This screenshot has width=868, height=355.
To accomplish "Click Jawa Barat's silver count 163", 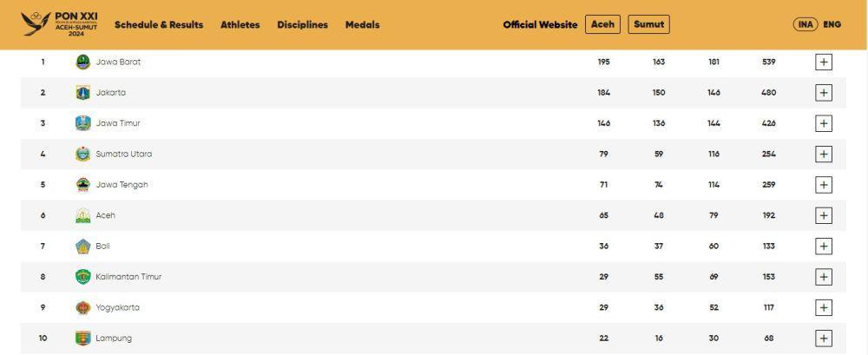I will coord(658,62).
